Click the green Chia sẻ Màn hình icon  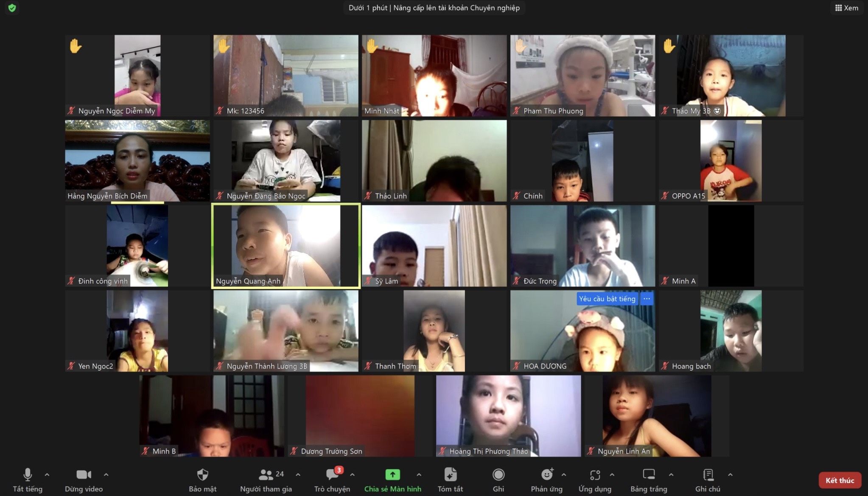pyautogui.click(x=392, y=475)
